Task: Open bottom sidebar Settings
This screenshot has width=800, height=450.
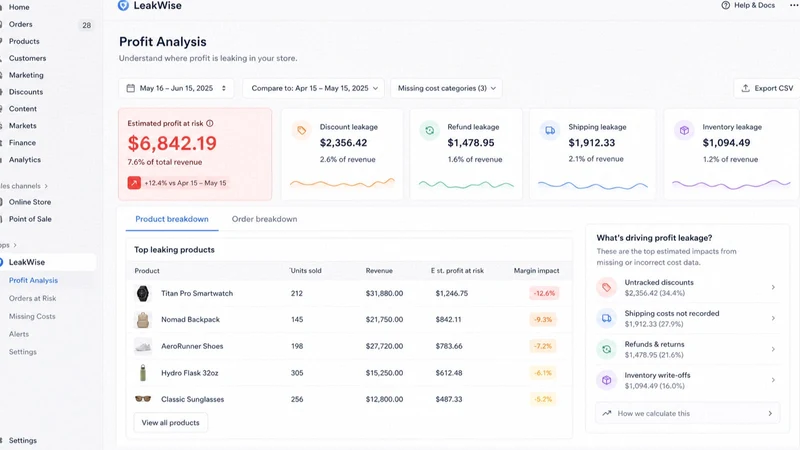Action: point(22,440)
